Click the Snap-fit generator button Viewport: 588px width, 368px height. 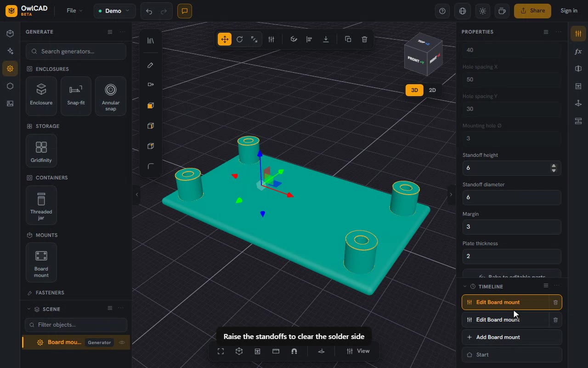(x=76, y=96)
